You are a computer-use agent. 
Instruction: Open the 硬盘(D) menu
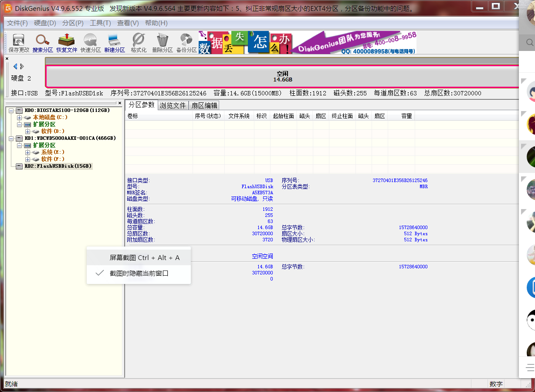(45, 23)
